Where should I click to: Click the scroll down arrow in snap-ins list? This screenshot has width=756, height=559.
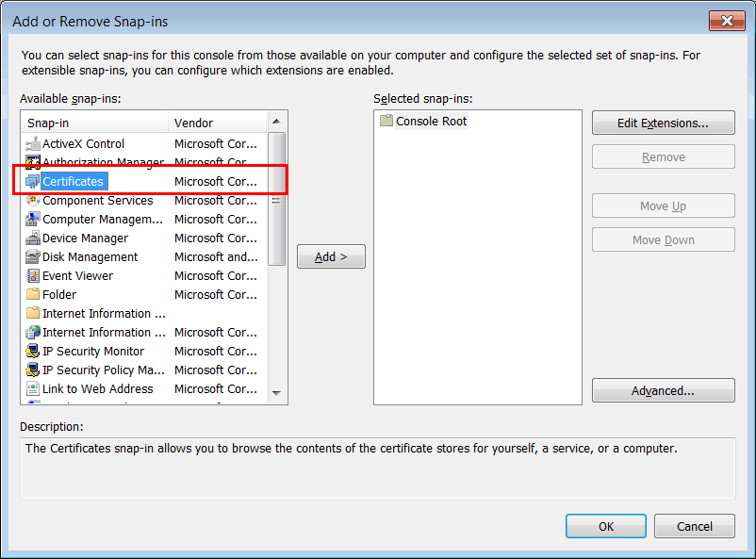[x=276, y=393]
